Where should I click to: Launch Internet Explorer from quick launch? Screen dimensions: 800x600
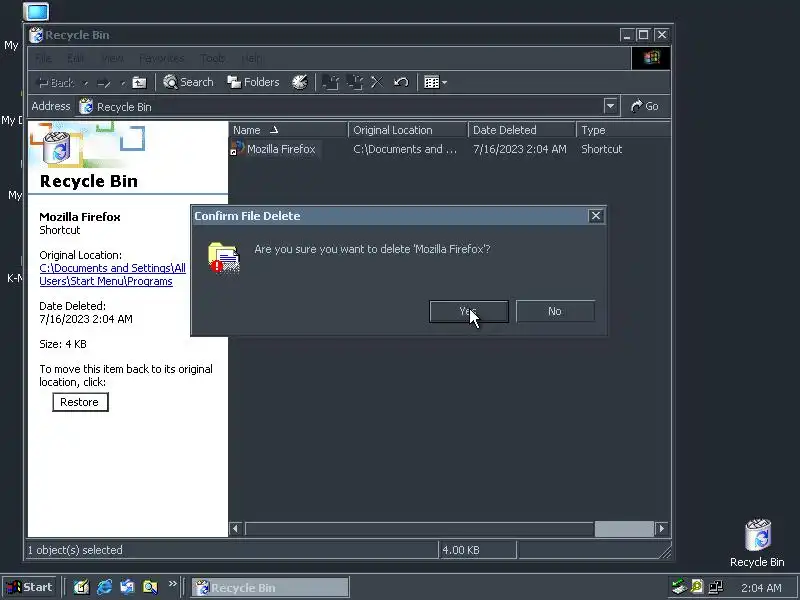coord(104,587)
